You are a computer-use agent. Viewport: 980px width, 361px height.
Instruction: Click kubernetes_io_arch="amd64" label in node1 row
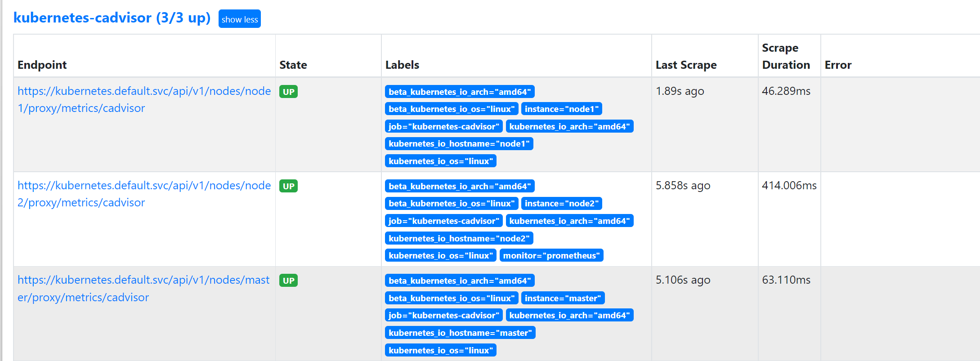pyautogui.click(x=569, y=126)
